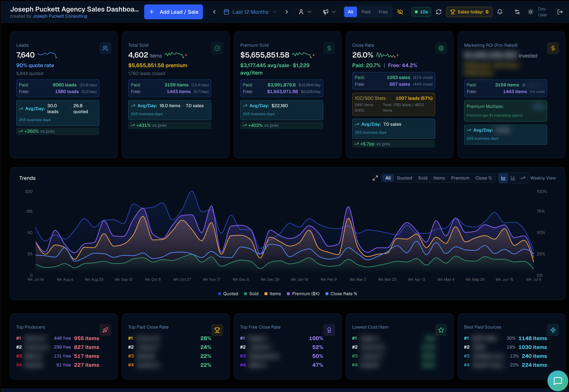Click the Sales today trophy badge
Screen dimensions: 569x392
click(x=469, y=12)
